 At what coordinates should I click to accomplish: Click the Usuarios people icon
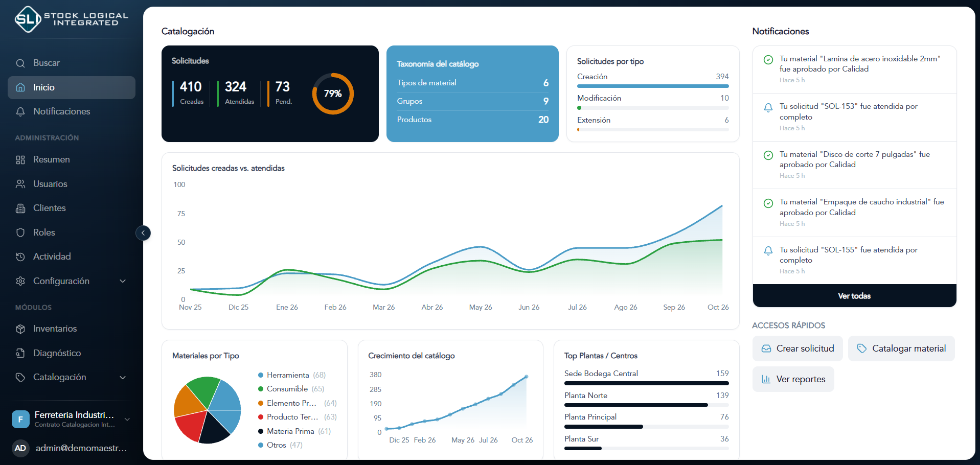(20, 184)
